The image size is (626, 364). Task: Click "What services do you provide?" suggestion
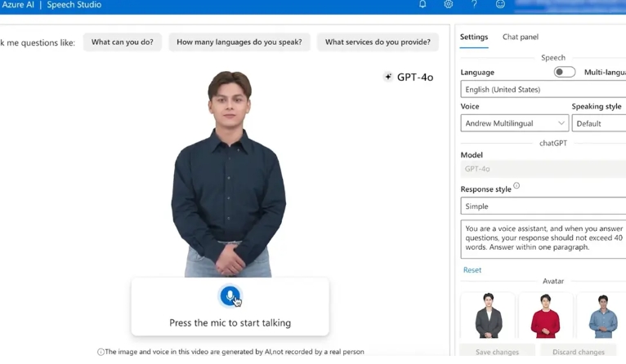point(378,42)
